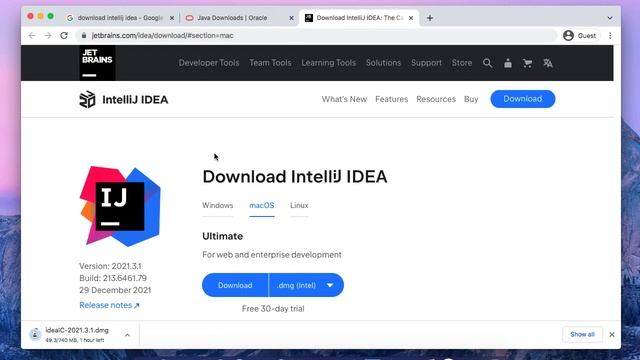Close the Download IntelliJ IDEA tab

[411, 18]
